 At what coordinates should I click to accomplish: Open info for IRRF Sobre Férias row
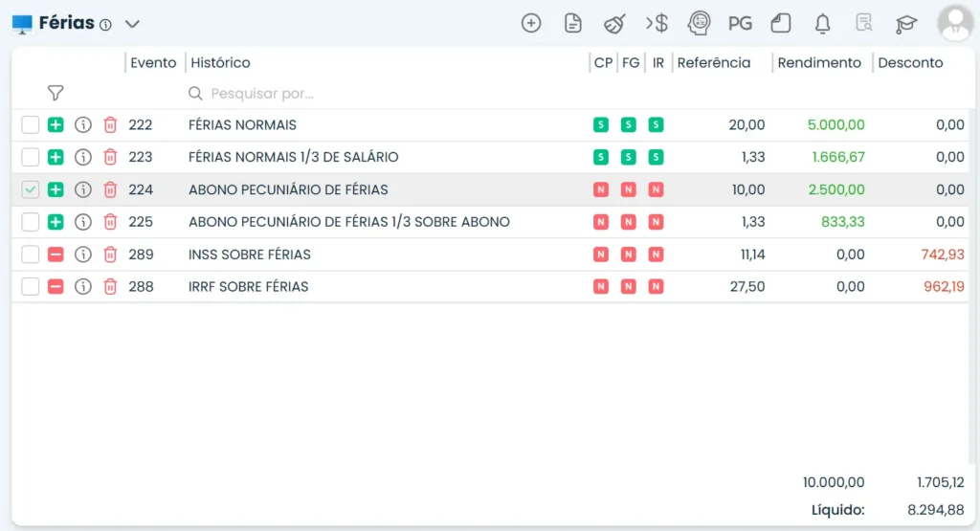coord(83,287)
